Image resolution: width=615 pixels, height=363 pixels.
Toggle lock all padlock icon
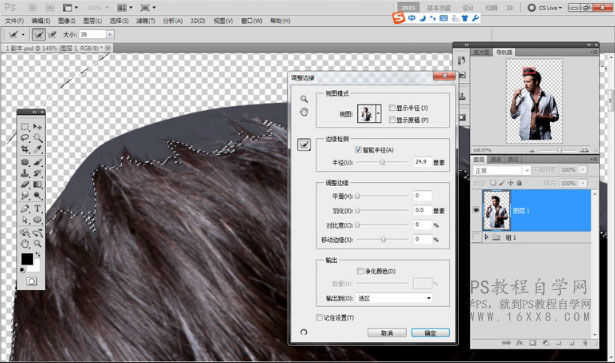point(519,183)
